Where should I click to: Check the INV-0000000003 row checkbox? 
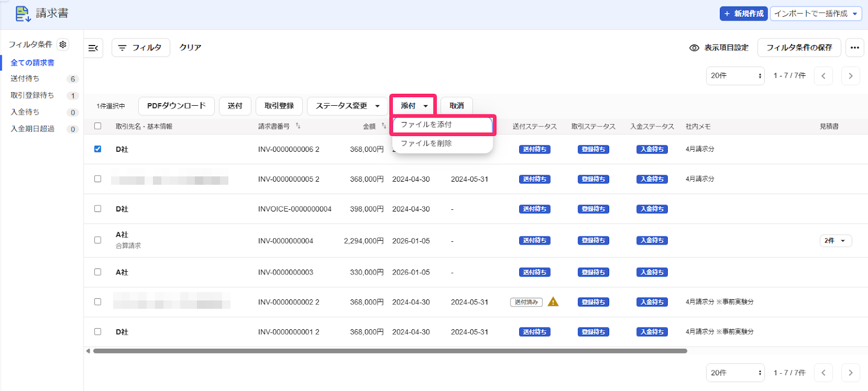(98, 272)
